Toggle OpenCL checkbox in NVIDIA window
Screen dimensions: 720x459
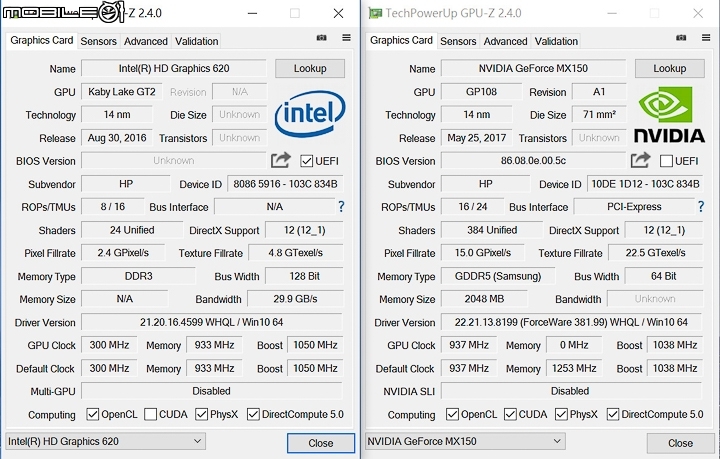[452, 414]
